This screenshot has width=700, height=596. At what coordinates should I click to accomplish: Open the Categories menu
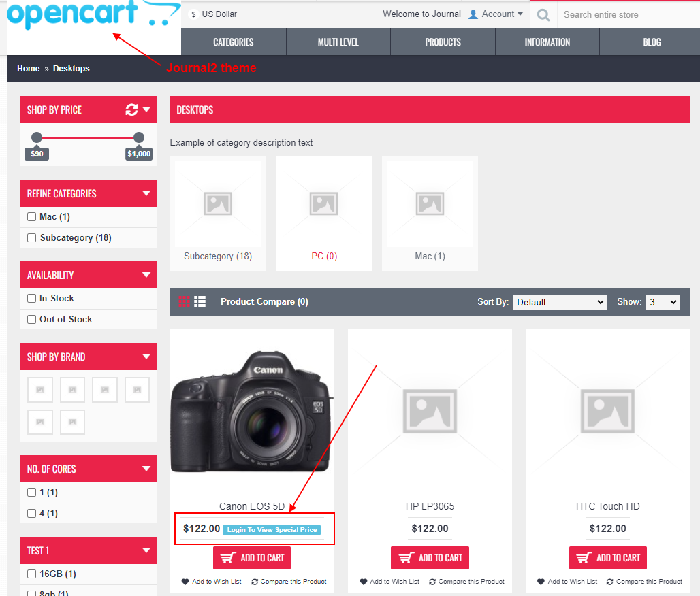(233, 41)
